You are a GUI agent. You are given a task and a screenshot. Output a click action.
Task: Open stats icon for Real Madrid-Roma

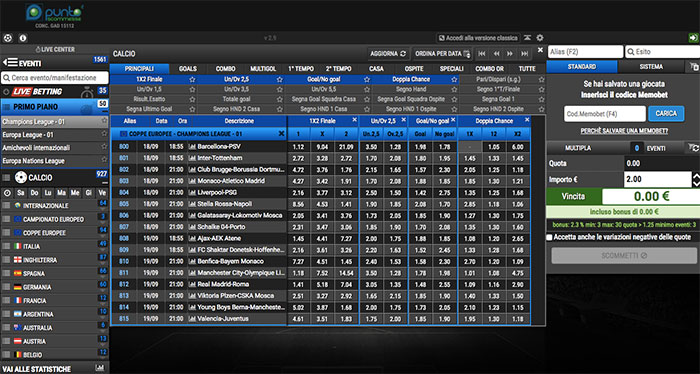[x=192, y=284]
